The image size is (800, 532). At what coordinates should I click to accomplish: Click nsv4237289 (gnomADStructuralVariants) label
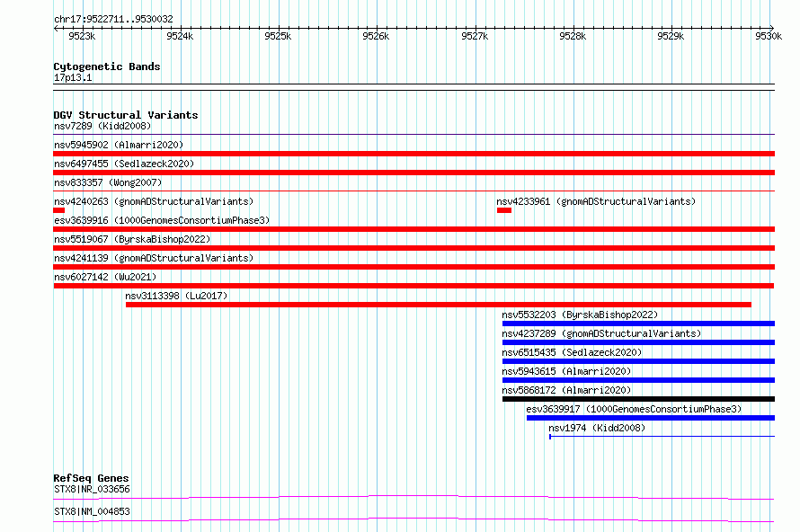601,333
